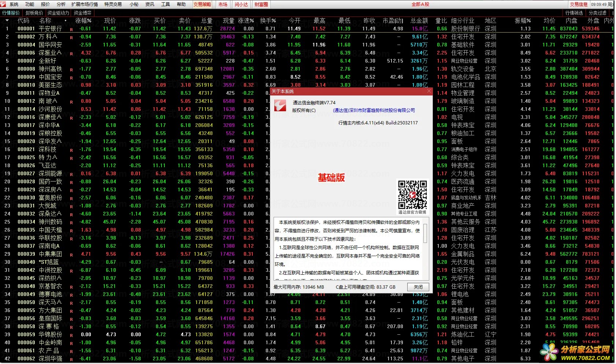Click the 问小达 button
Screen dimensions: 616x364
pos(241,4)
